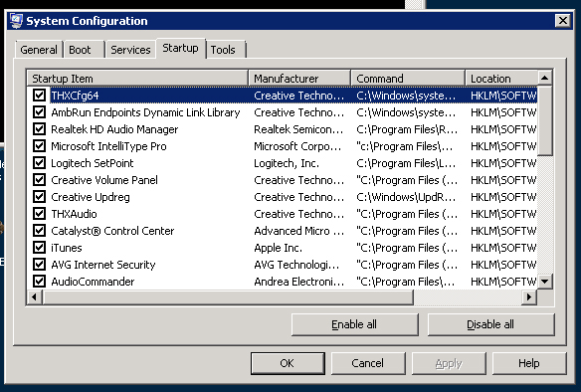The width and height of the screenshot is (581, 392).
Task: Go to the Services tab
Action: point(130,50)
